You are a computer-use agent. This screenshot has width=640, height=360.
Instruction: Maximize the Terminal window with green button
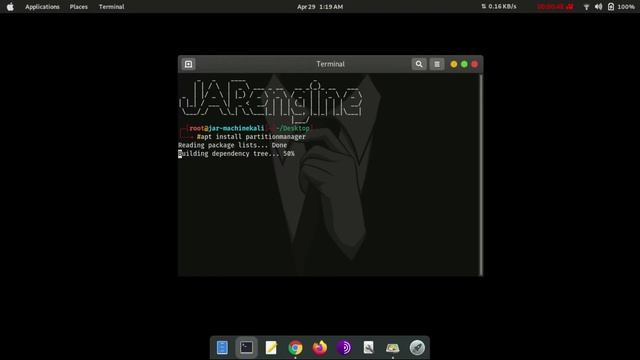click(464, 64)
